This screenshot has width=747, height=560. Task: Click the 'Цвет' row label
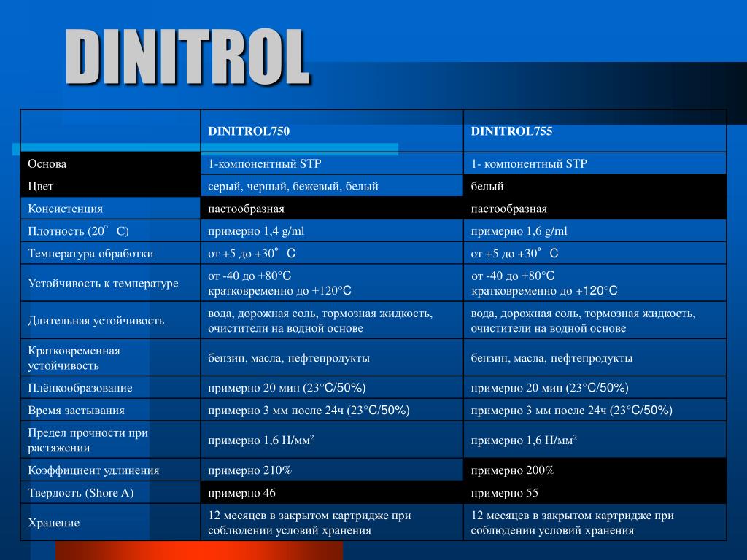[x=41, y=186]
